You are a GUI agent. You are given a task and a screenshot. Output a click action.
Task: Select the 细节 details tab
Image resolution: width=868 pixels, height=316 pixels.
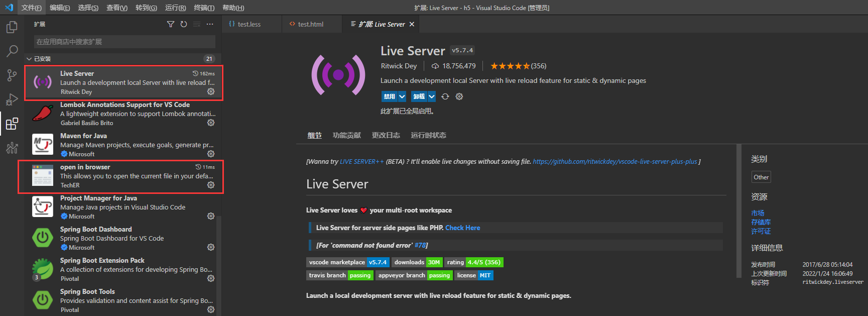314,135
